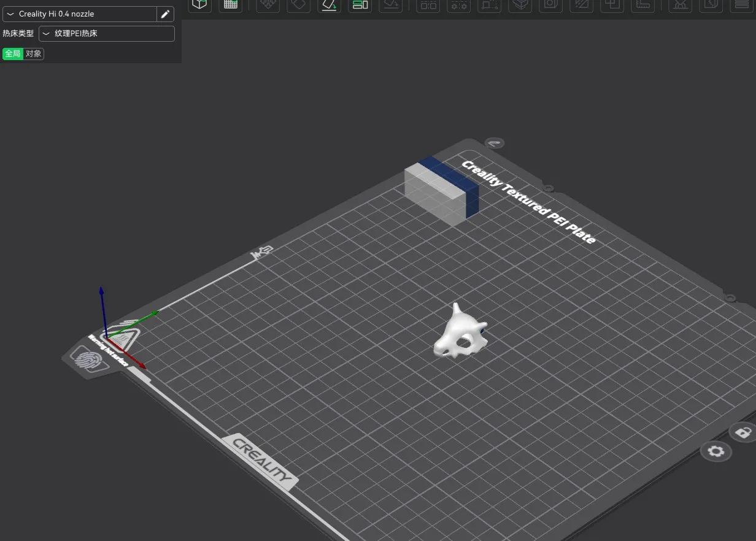The image size is (756, 541).
Task: Select the white skull model on the plate
Action: [x=460, y=332]
